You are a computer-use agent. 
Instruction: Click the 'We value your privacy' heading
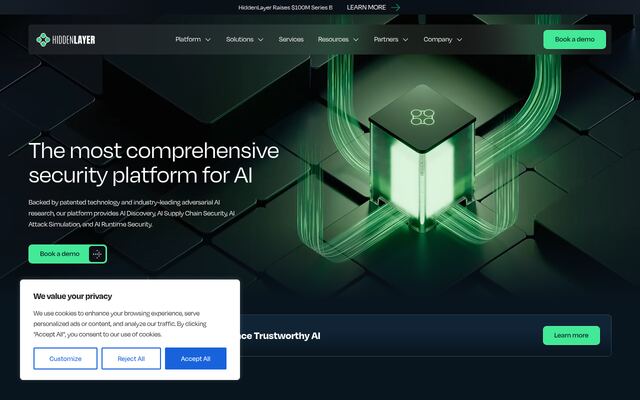point(73,296)
